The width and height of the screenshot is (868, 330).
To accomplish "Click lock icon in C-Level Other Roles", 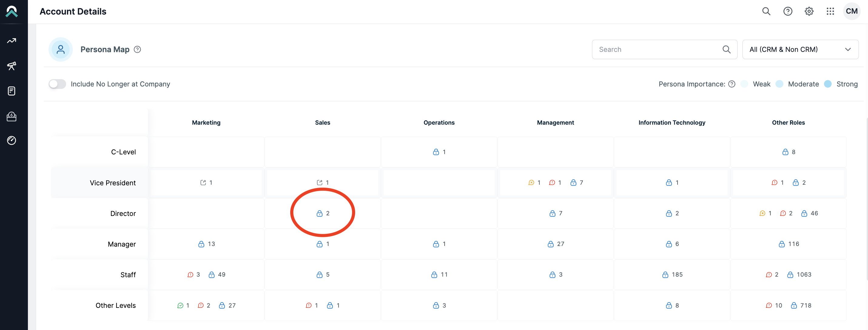I will click(x=786, y=152).
